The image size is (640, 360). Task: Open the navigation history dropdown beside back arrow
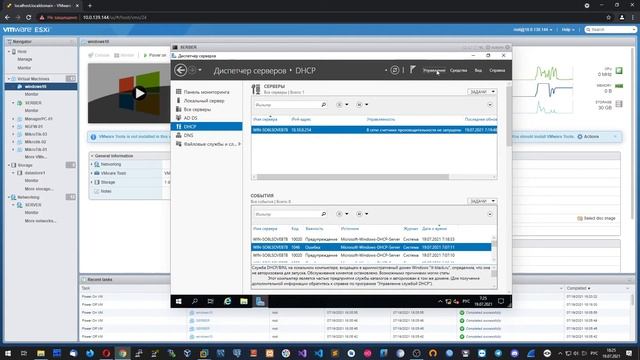coord(200,70)
